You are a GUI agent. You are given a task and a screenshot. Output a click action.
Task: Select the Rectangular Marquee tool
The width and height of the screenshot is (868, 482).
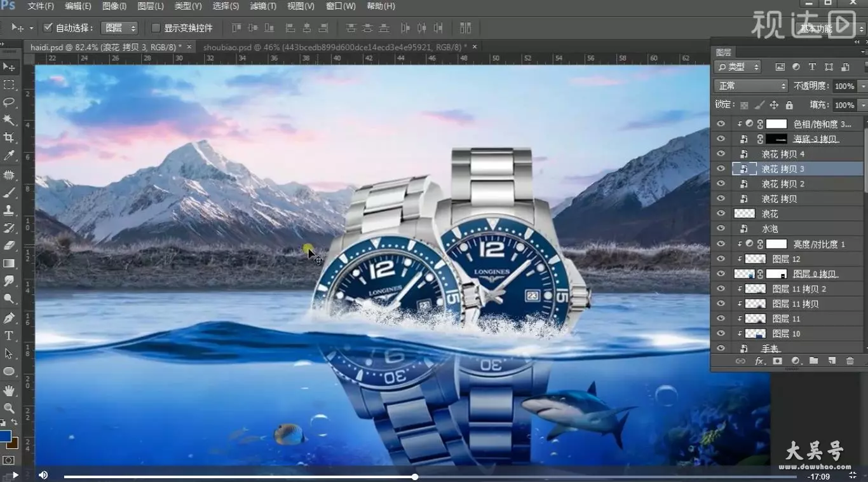(9, 85)
